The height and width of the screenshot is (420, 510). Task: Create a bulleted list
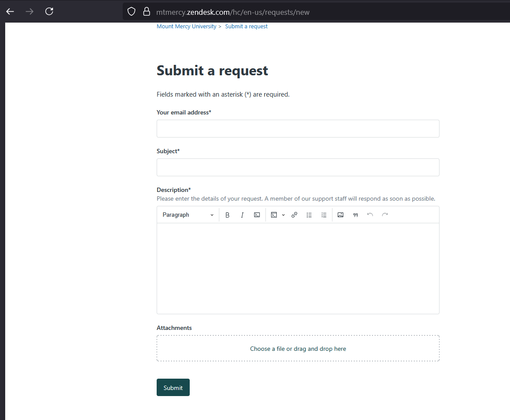tap(309, 215)
